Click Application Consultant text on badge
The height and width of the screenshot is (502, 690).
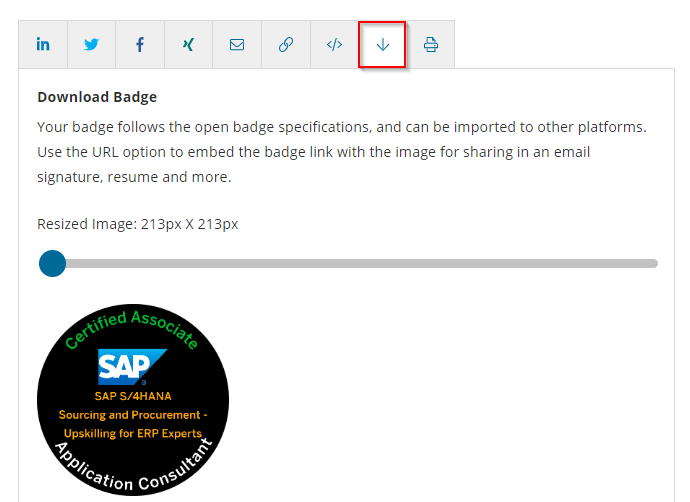(133, 472)
